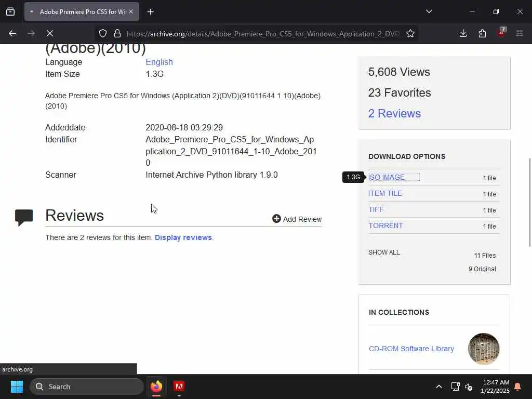This screenshot has height=399, width=532.
Task: Click the Reviews section heading
Action: click(75, 216)
